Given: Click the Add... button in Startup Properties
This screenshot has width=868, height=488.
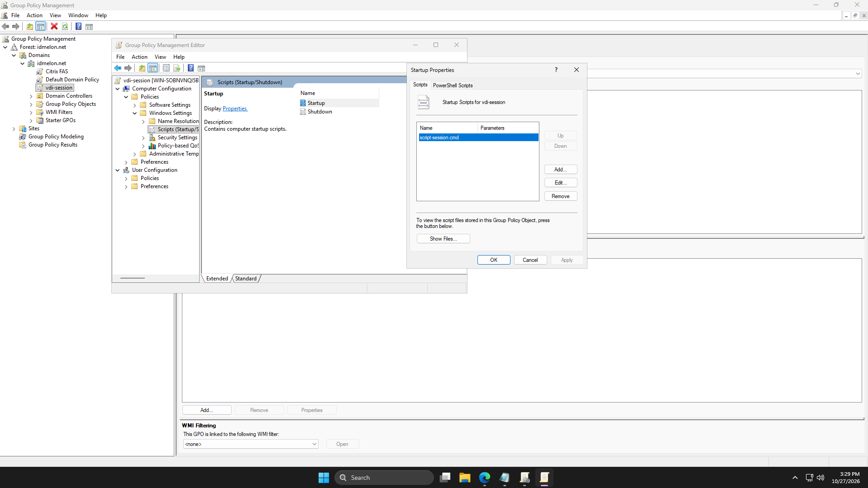Looking at the screenshot, I should coord(561,170).
